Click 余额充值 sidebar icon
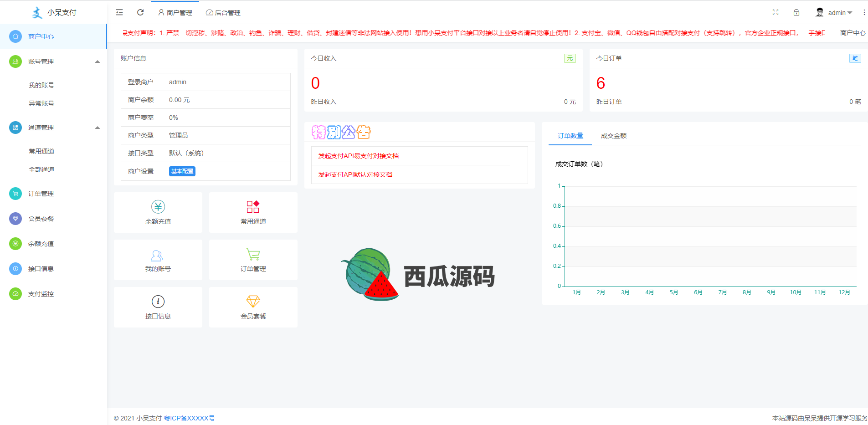868x425 pixels. tap(15, 244)
